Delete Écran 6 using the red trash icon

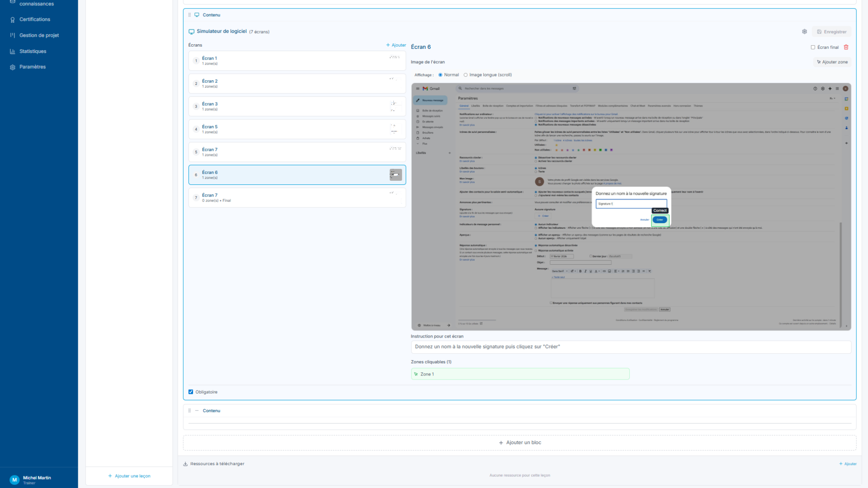[x=846, y=47]
